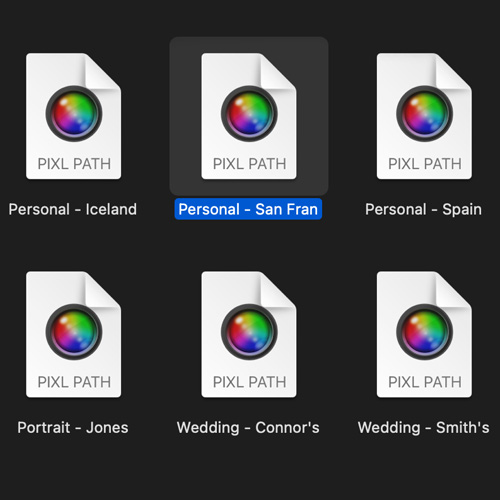Viewport: 500px width, 500px height.
Task: Select the Personal - Iceland file icon
Action: click(73, 116)
